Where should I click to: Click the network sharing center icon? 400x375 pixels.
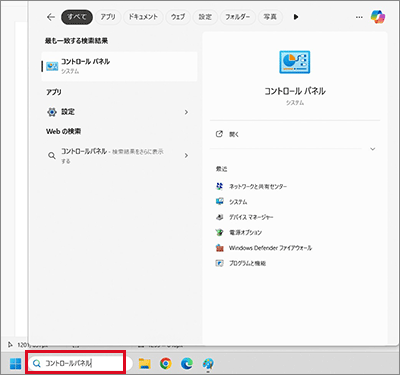click(x=219, y=186)
